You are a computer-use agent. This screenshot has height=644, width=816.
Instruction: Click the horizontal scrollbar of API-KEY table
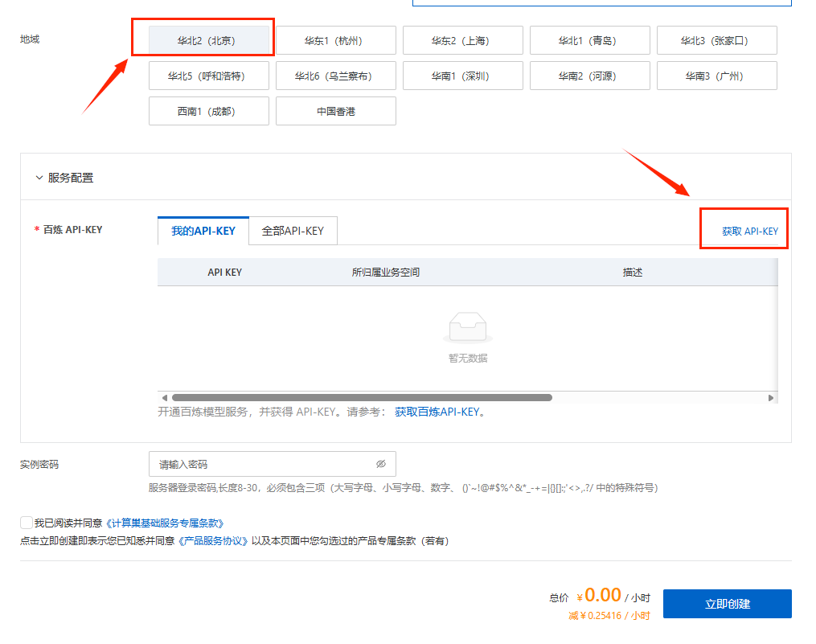[362, 397]
